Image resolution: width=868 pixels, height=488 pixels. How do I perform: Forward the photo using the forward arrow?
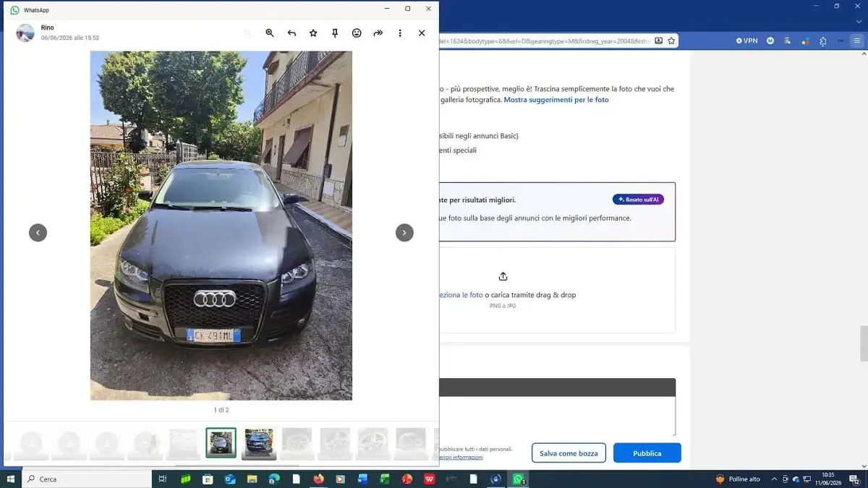click(378, 33)
